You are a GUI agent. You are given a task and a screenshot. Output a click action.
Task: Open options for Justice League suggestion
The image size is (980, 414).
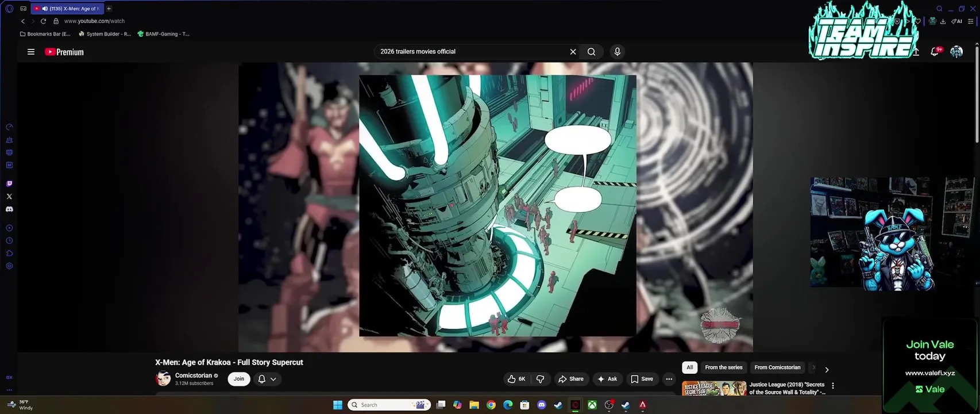[x=833, y=386]
